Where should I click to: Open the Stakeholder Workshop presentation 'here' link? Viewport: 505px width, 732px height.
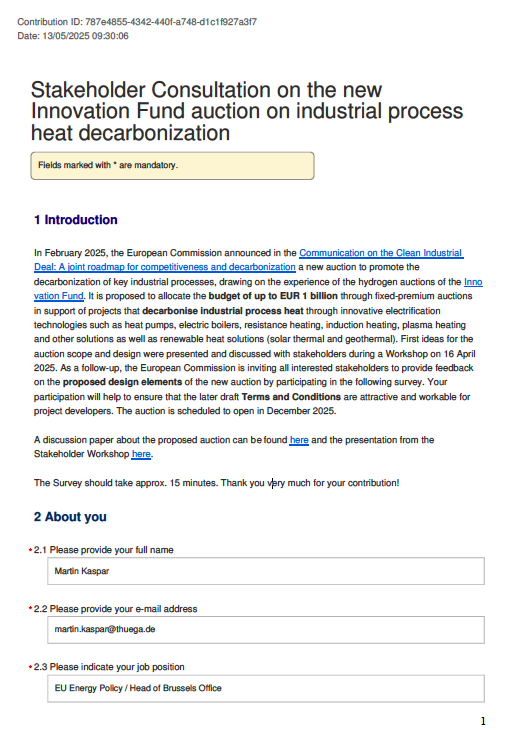141,454
